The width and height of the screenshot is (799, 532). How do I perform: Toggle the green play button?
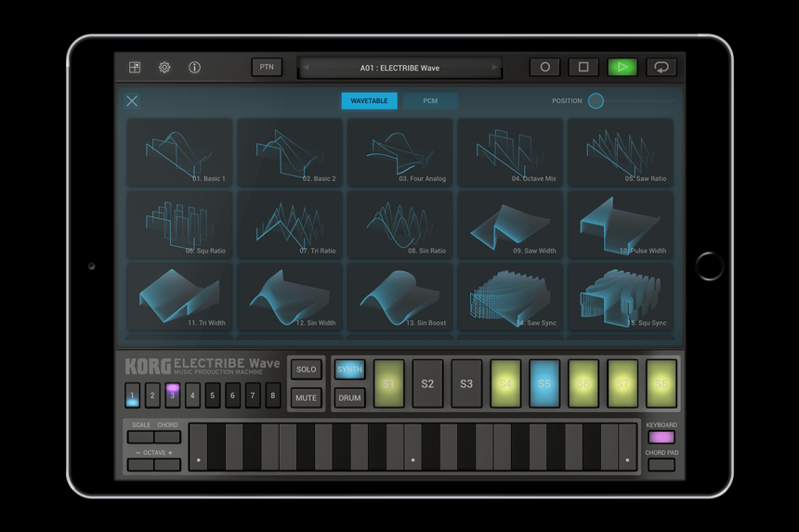tap(622, 67)
